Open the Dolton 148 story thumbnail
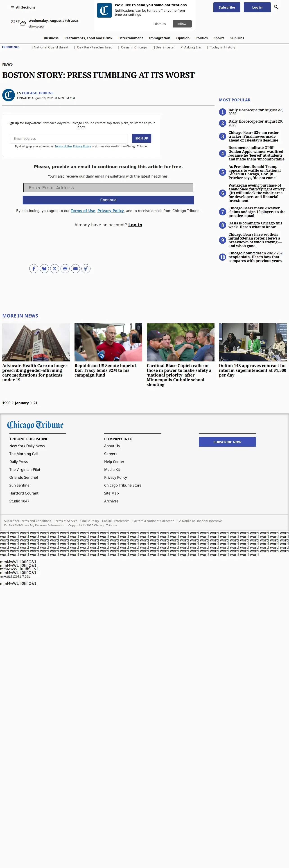 [x=253, y=342]
